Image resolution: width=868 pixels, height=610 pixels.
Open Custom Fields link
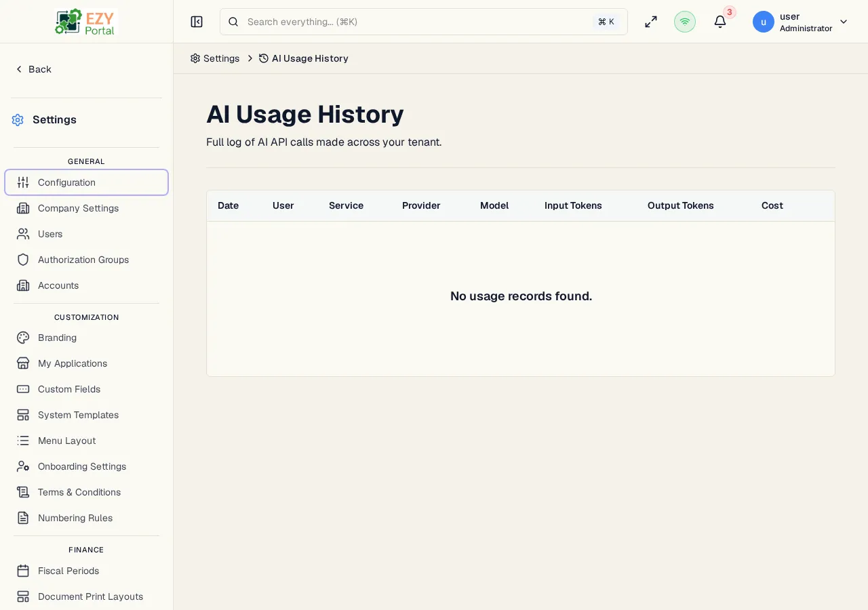(x=86, y=389)
